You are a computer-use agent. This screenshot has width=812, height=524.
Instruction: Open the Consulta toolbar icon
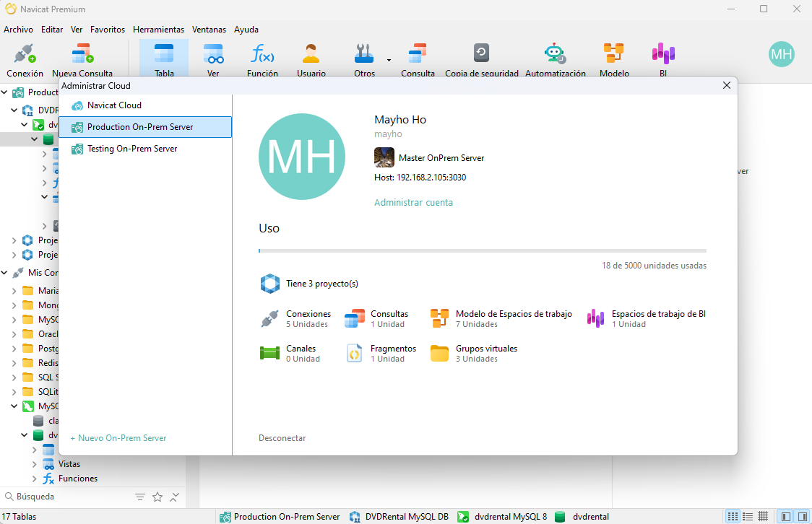tap(418, 61)
